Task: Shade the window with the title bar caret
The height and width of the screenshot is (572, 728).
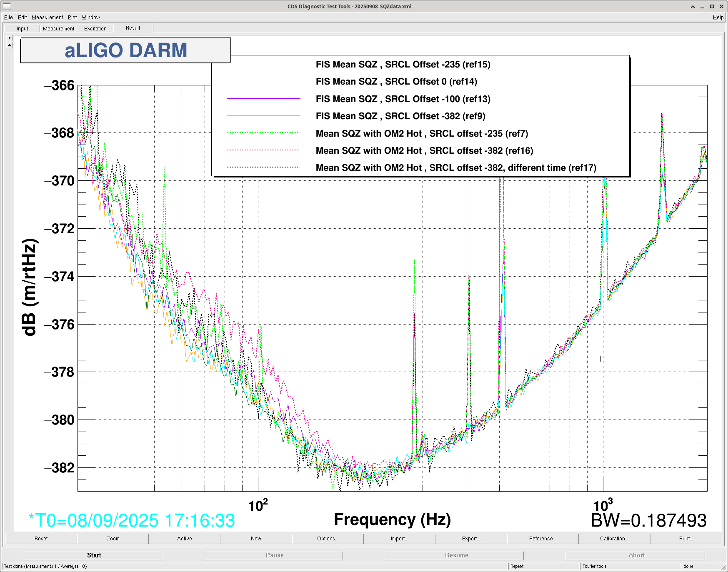Action: tap(693, 7)
